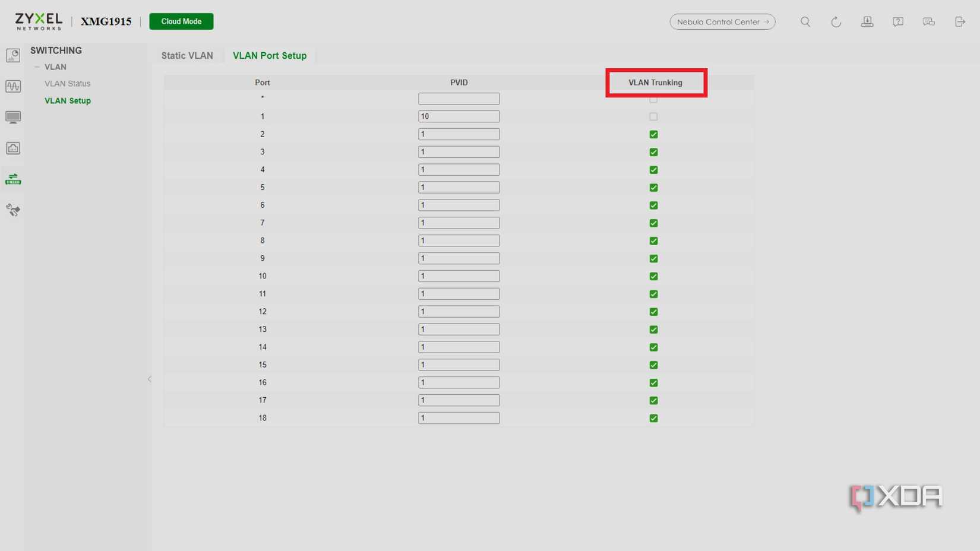Uncheck VLAN Trunking for port 18
This screenshot has width=980, height=551.
(653, 418)
